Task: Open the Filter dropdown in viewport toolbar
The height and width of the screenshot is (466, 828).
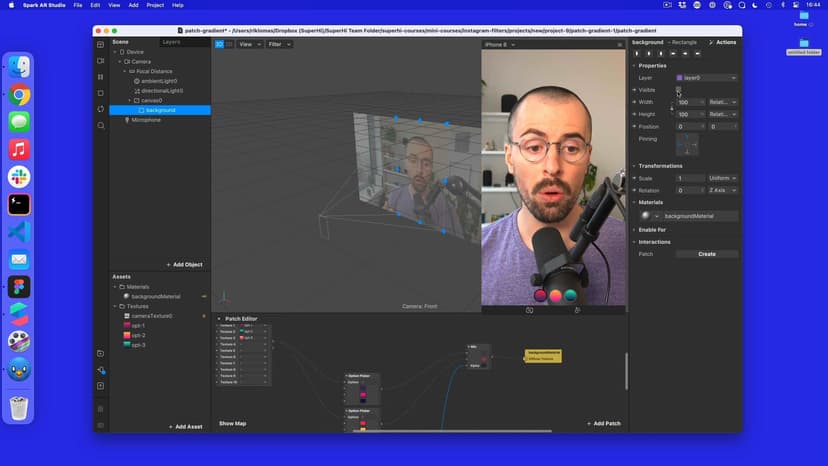Action: (x=279, y=44)
